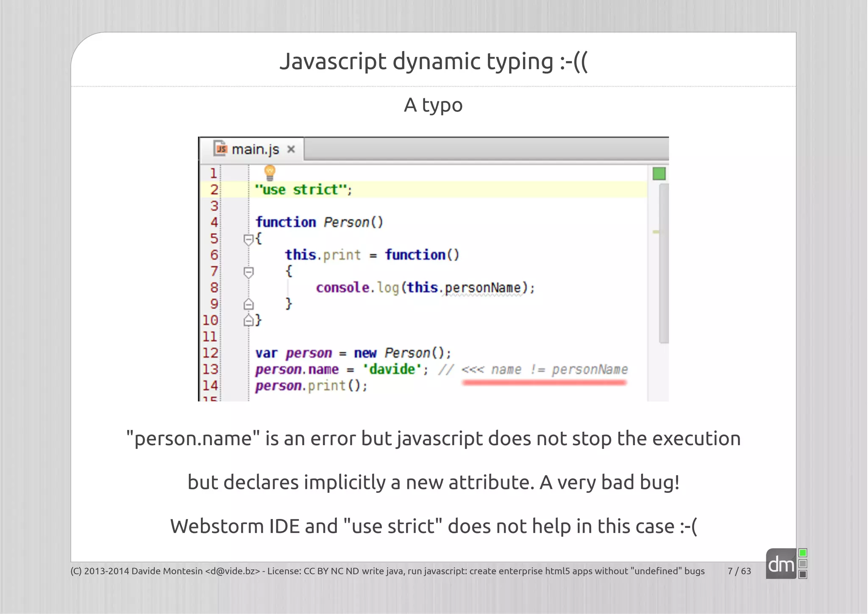Click the email d@vide.bz in the footer
The height and width of the screenshot is (614, 868).
coord(233,571)
